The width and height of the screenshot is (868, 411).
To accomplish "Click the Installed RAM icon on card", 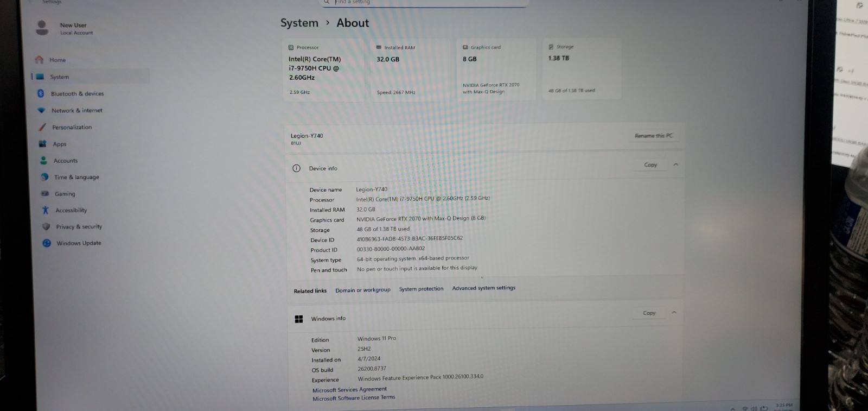I will (x=379, y=47).
